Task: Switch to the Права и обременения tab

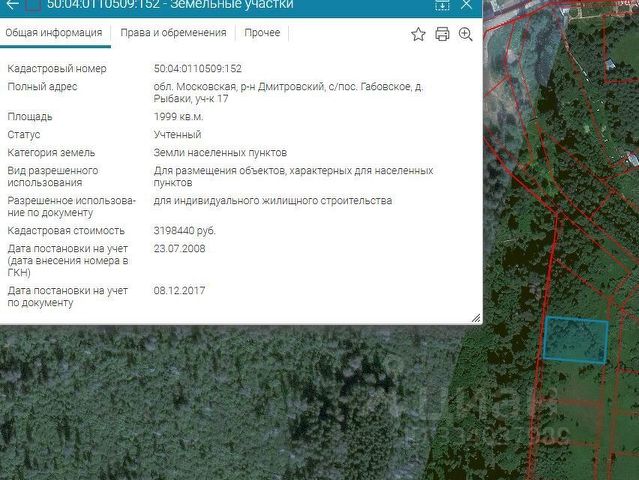Action: pyautogui.click(x=173, y=33)
